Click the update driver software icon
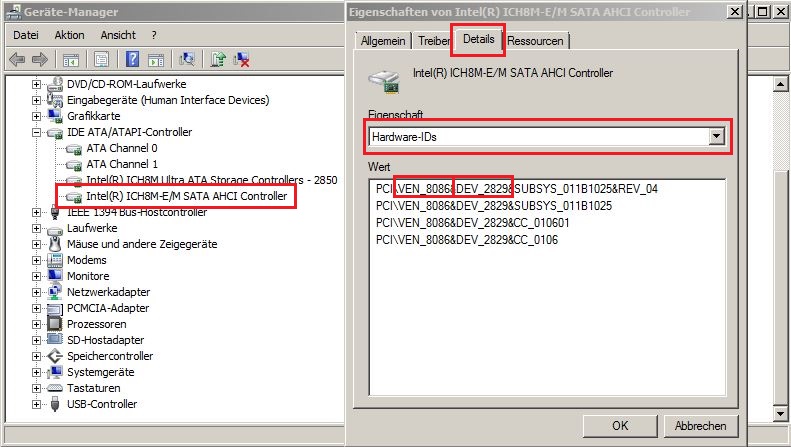Image resolution: width=791 pixels, height=447 pixels. (218, 59)
